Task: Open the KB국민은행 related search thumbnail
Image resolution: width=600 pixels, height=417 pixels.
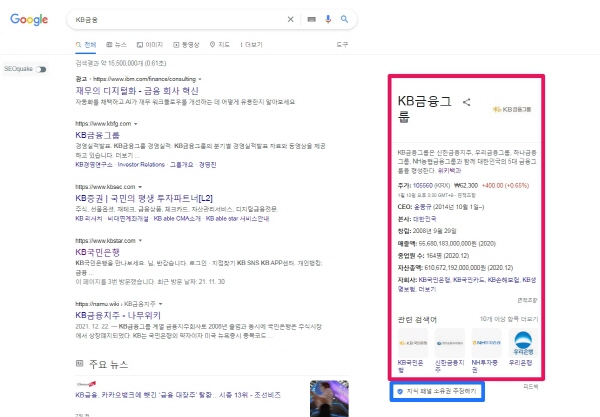Action: coord(412,343)
